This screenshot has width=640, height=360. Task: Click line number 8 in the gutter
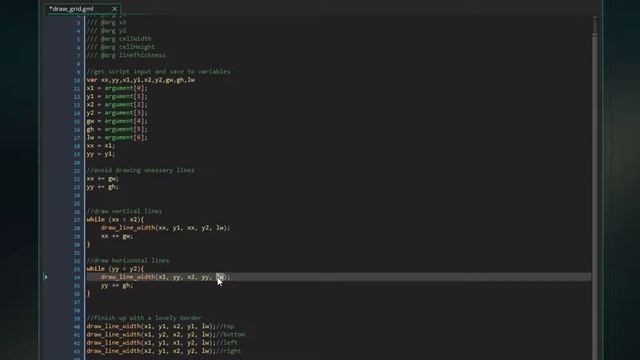[x=78, y=64]
